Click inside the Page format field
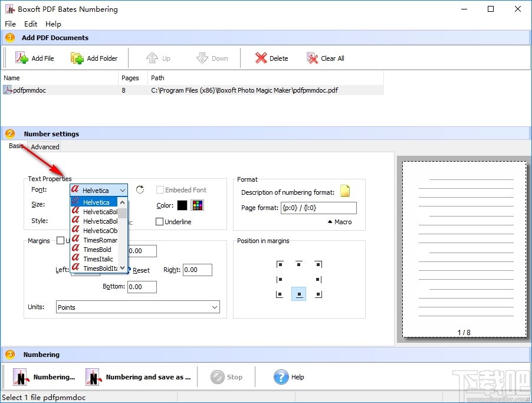Image resolution: width=532 pixels, height=403 pixels. point(318,208)
